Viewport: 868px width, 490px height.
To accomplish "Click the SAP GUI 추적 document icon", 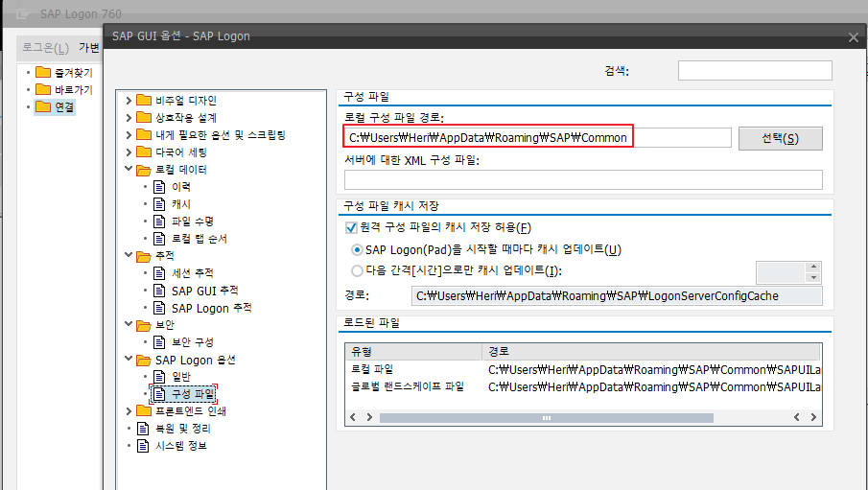I will click(x=159, y=291).
